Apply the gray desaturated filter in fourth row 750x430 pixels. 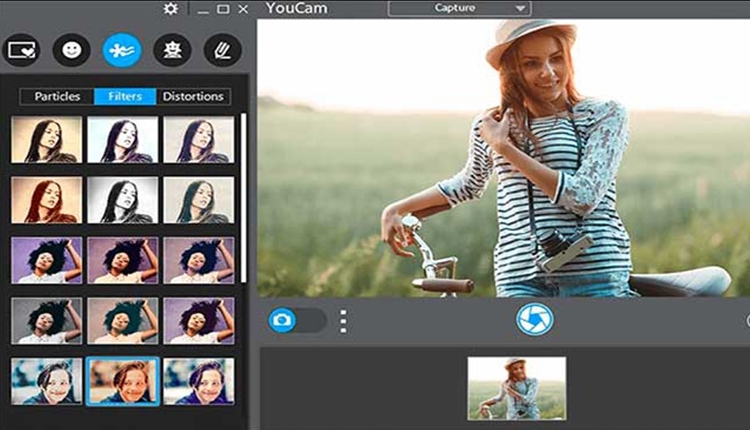(x=46, y=321)
